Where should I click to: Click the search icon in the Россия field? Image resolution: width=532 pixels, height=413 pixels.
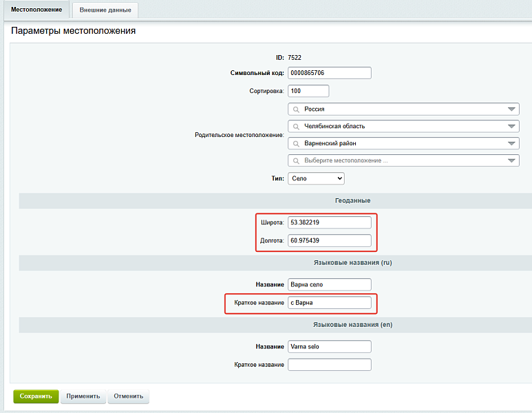pyautogui.click(x=297, y=109)
